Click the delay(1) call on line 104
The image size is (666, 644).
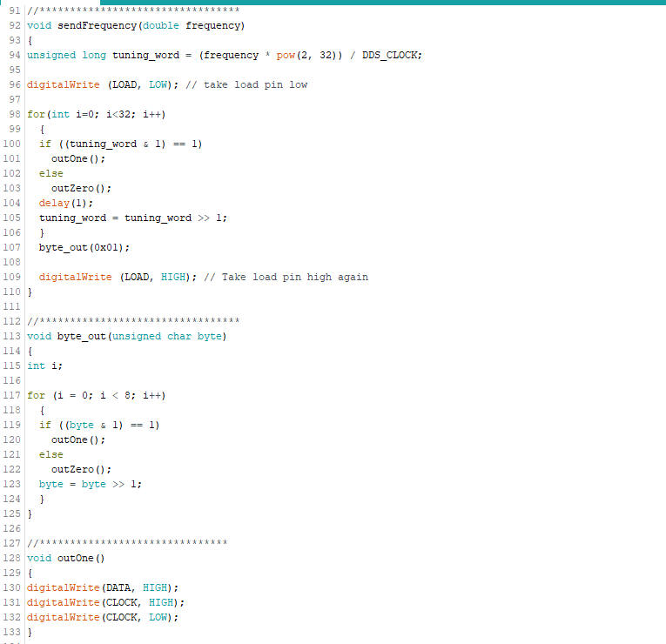pos(57,203)
